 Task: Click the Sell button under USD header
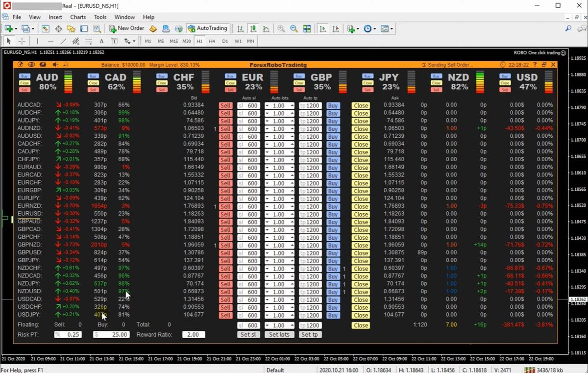(x=505, y=90)
